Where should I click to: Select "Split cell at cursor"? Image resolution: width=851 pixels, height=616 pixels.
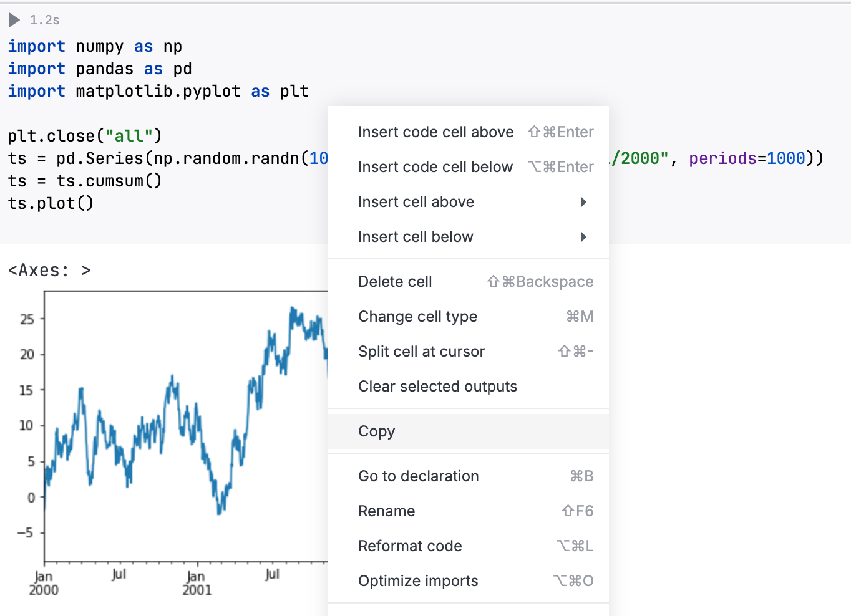pos(421,351)
